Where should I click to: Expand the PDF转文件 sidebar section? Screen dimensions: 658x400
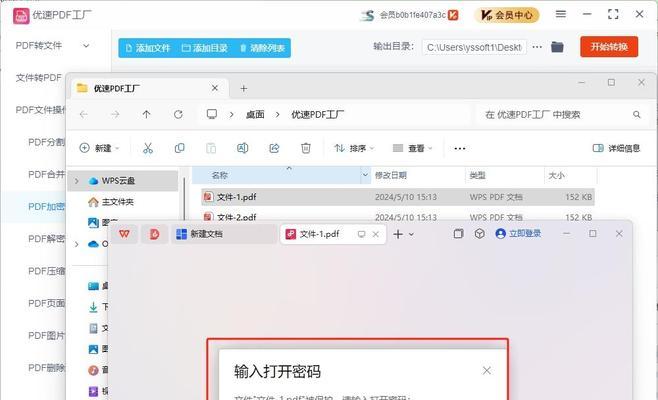pos(86,45)
